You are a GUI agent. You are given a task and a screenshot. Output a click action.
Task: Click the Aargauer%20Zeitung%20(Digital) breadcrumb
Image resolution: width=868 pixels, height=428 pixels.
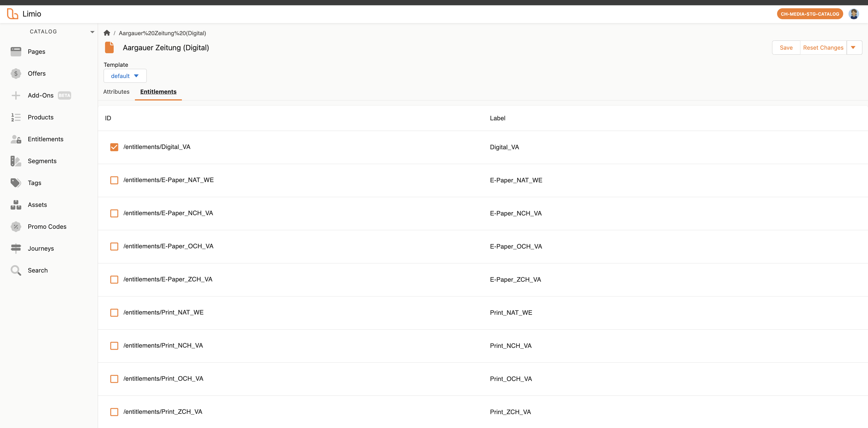[162, 33]
